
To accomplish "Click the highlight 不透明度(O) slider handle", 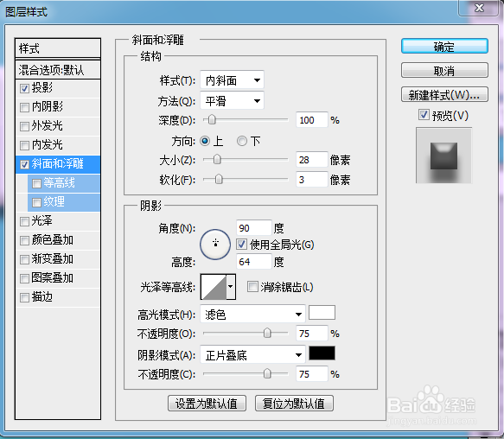I will click(x=267, y=333).
